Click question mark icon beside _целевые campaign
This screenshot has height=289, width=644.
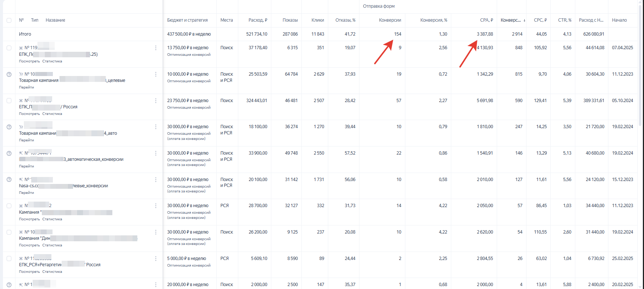coord(9,74)
